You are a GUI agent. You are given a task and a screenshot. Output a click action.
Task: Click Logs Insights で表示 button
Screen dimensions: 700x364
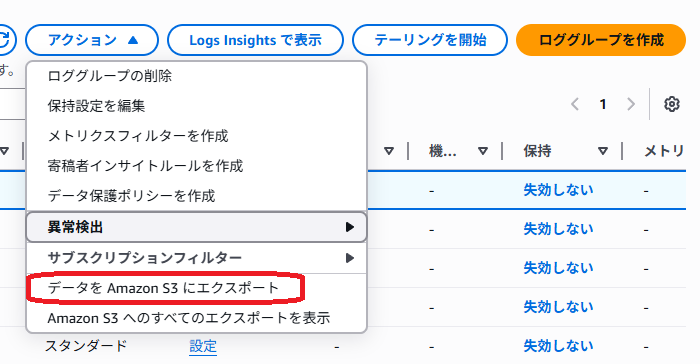pos(255,40)
